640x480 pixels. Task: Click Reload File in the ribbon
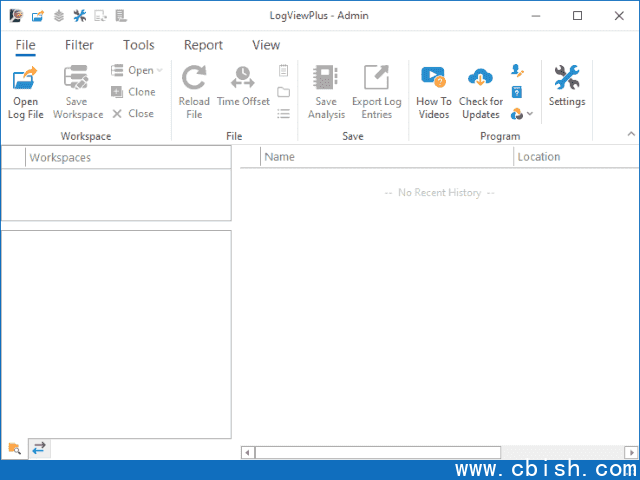[194, 93]
